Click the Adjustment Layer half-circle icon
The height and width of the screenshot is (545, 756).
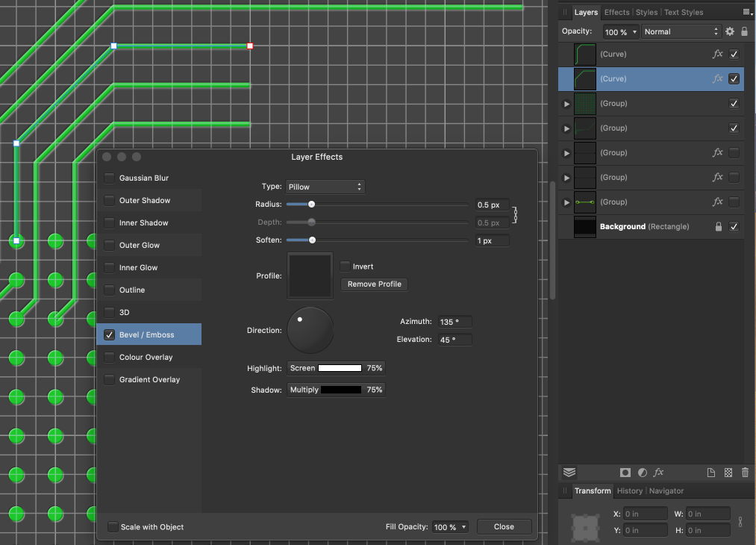tap(642, 473)
